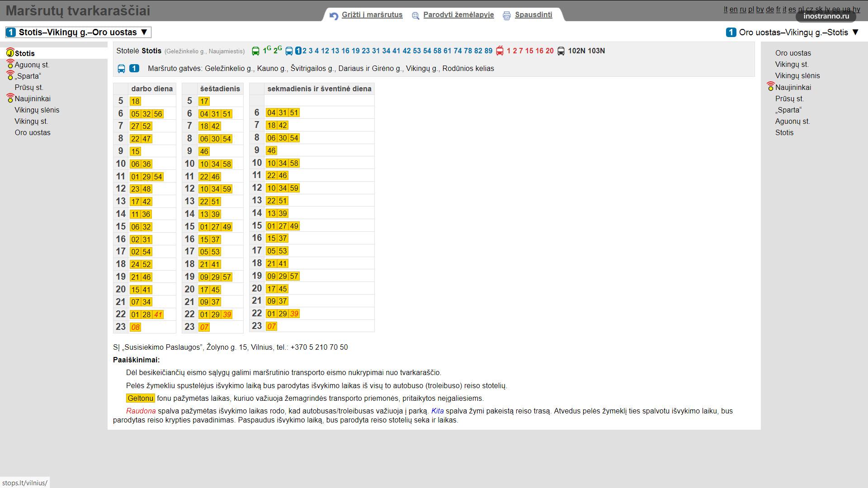Open express route 1G

click(267, 51)
